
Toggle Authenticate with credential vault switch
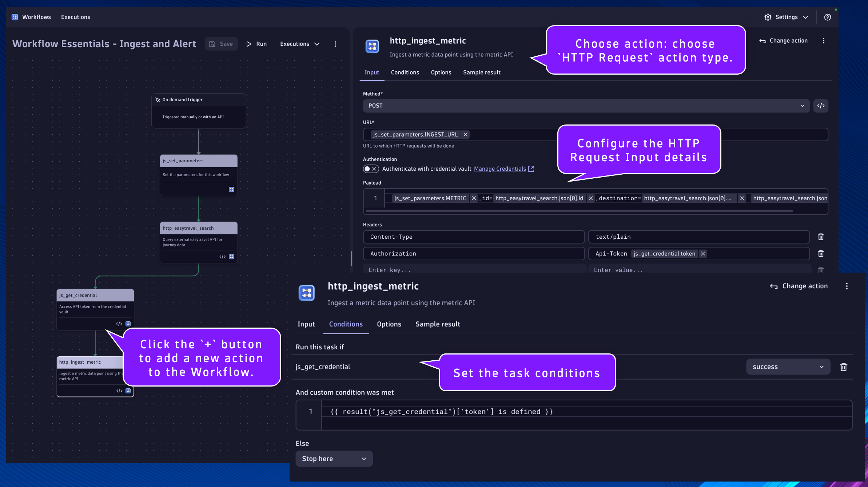pyautogui.click(x=371, y=169)
